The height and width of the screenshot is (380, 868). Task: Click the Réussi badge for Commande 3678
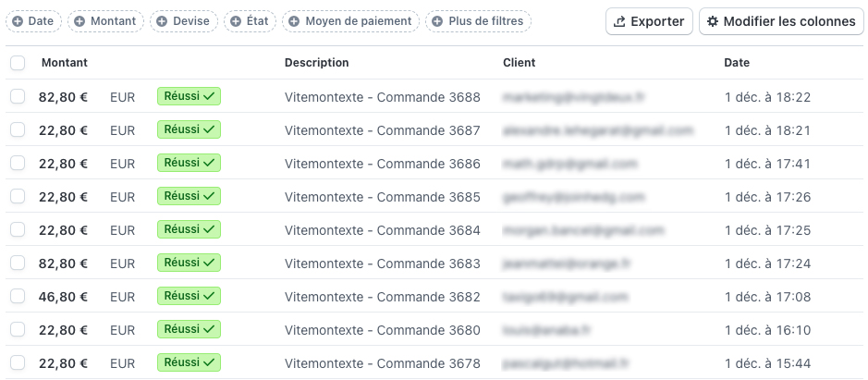coord(189,362)
